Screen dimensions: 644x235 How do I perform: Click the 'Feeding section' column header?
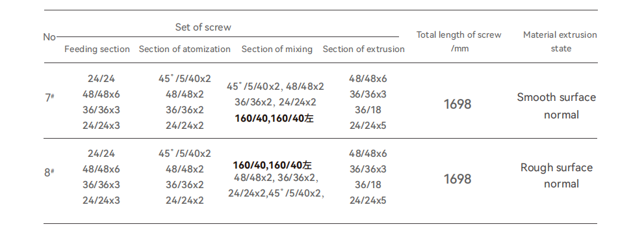[97, 49]
